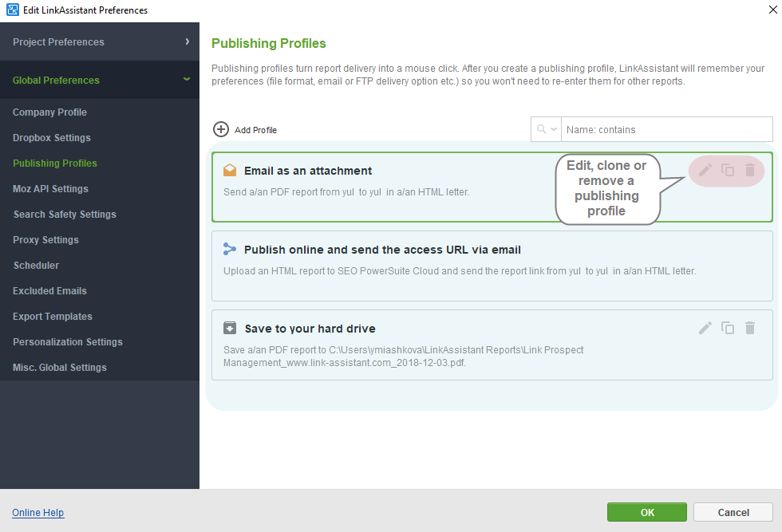Click the envelope icon for Email as an attachment
This screenshot has width=782, height=532.
pos(230,171)
